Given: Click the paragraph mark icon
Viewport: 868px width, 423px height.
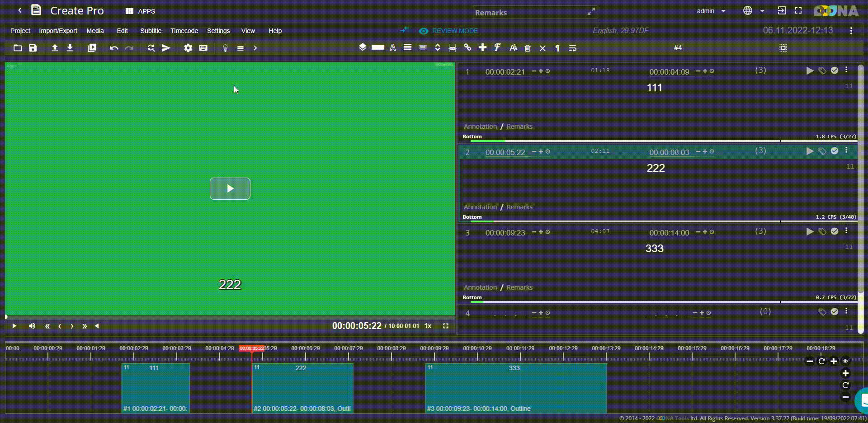Looking at the screenshot, I should [x=557, y=48].
